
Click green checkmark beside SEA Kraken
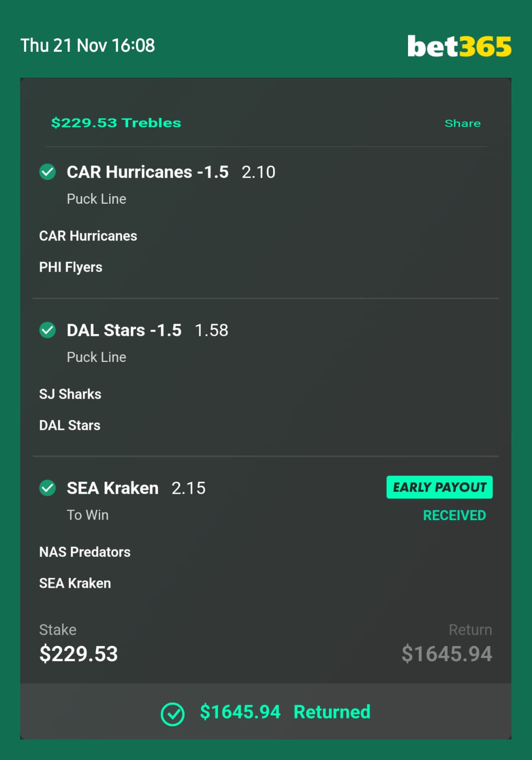click(47, 488)
